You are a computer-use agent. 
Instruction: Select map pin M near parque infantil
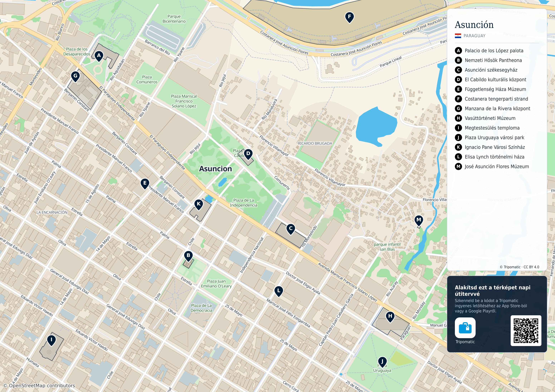(x=419, y=220)
